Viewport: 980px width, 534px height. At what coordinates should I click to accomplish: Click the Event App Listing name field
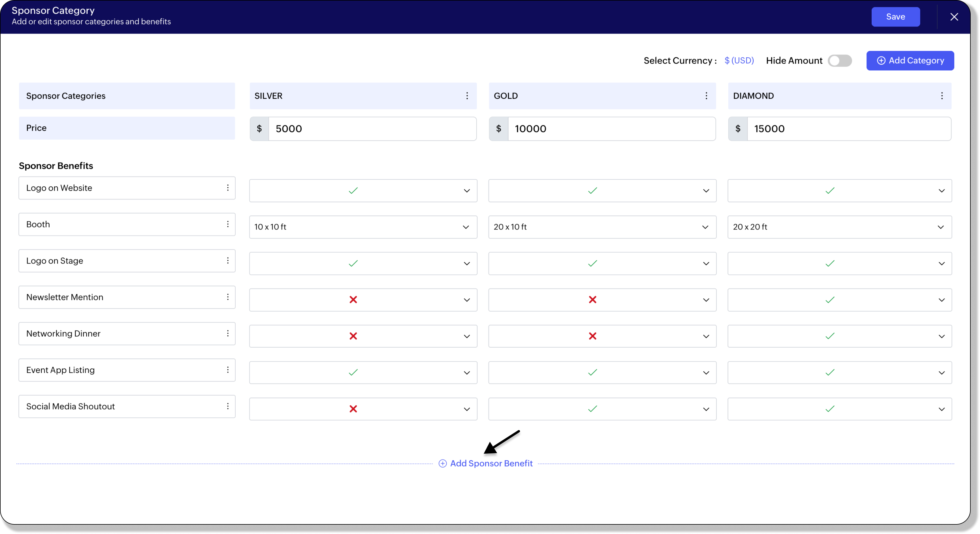pyautogui.click(x=122, y=370)
